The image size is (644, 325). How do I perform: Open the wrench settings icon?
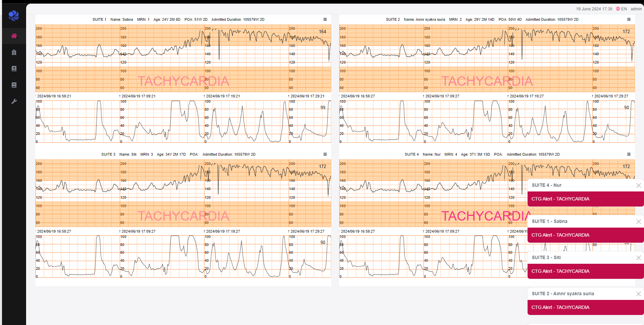14,101
